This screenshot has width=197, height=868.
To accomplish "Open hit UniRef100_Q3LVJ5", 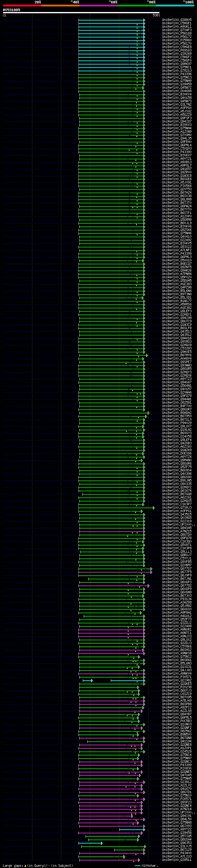I will (177, 846).
